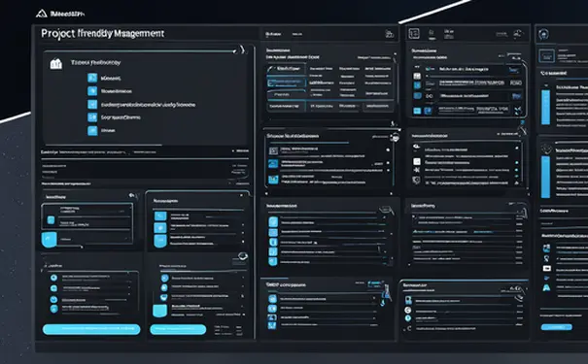Expand chevron arrow at top-left panel corner
This screenshot has height=364, width=588.
[x=242, y=50]
